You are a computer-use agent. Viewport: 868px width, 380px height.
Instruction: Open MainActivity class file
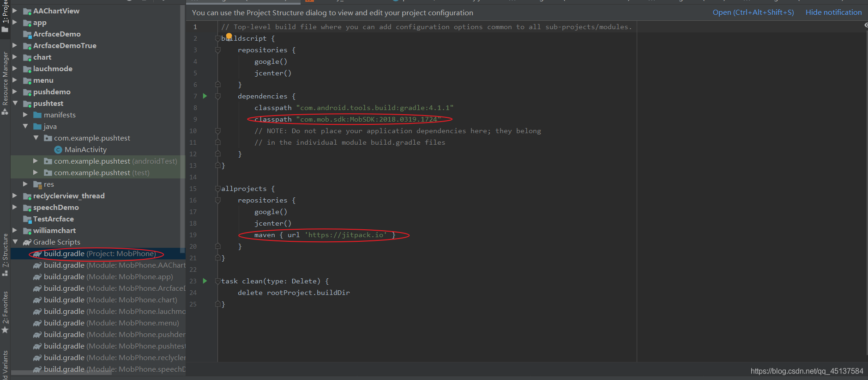tap(85, 149)
